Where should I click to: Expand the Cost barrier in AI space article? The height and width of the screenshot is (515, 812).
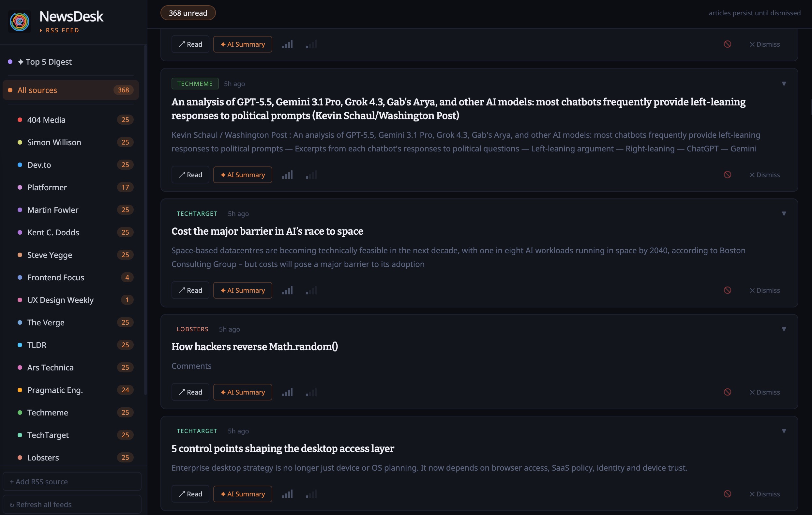point(784,214)
